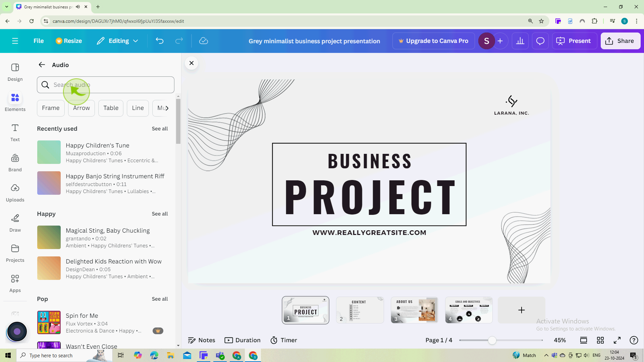Click the Windows taskbar search box
The width and height of the screenshot is (644, 362).
[64, 355]
